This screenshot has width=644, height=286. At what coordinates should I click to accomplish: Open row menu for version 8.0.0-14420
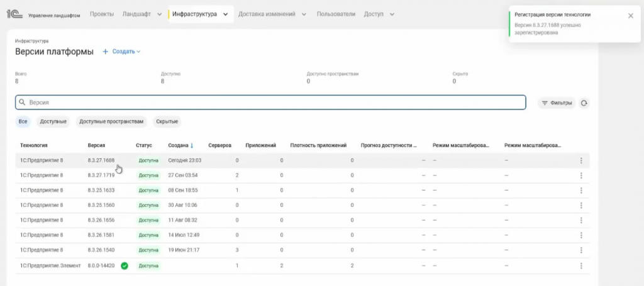581,266
